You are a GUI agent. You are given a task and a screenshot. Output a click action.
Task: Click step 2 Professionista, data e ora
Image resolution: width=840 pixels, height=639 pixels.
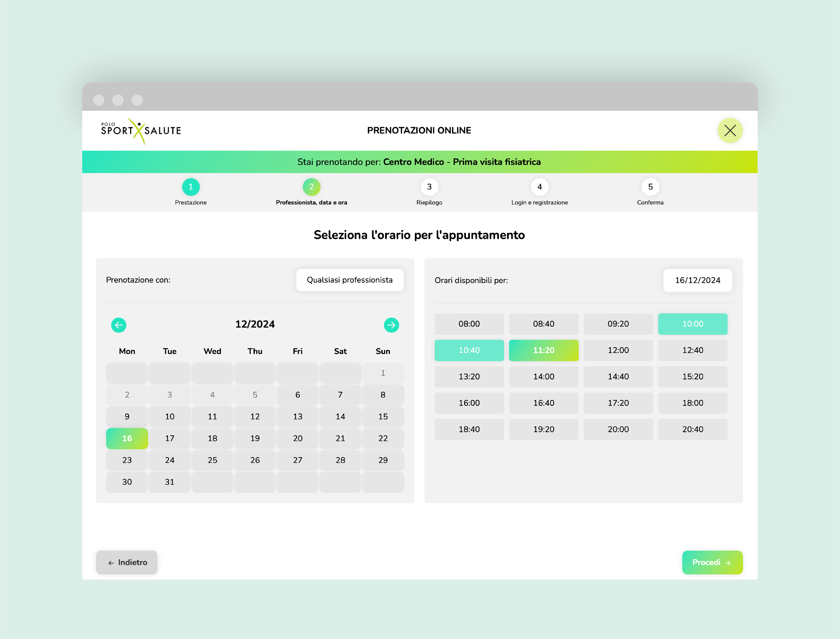coord(311,187)
